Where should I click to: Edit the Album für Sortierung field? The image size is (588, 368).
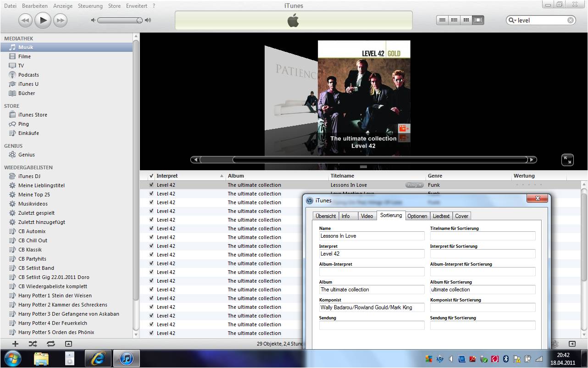(483, 290)
